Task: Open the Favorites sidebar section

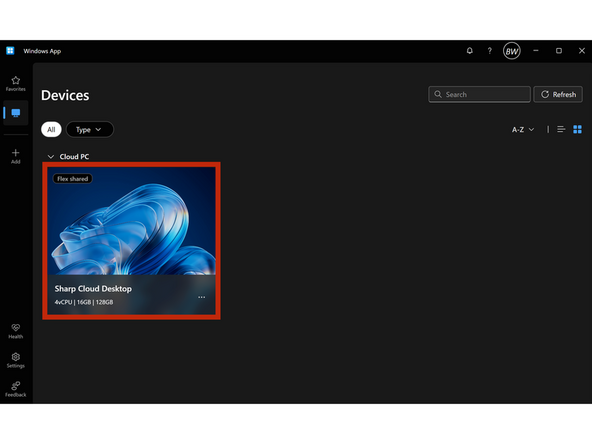Action: 15,84
